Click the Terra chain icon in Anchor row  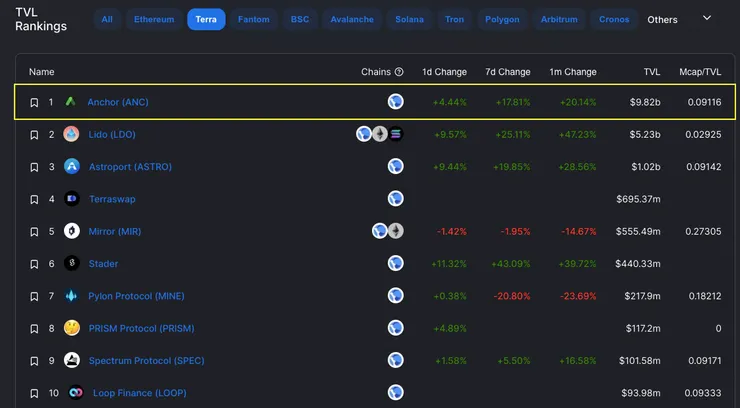pyautogui.click(x=396, y=102)
